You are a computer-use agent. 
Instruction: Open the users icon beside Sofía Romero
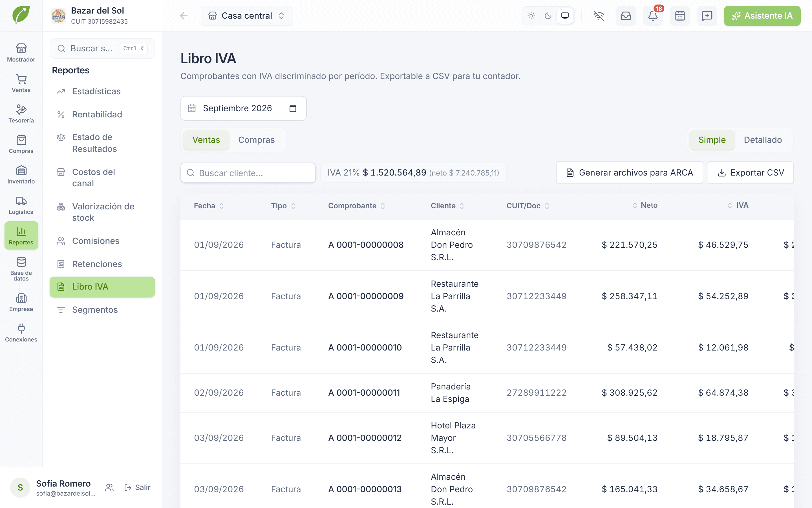(109, 487)
